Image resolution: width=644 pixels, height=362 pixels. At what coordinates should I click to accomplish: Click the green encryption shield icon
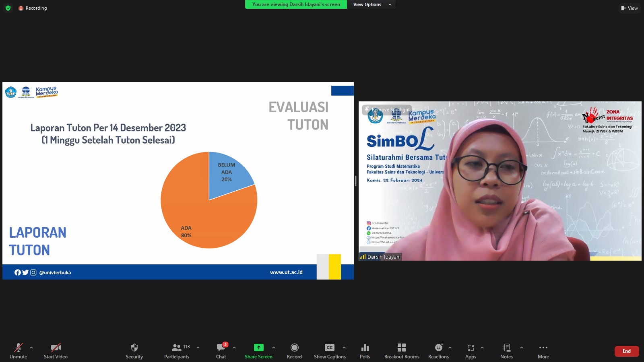pyautogui.click(x=8, y=8)
